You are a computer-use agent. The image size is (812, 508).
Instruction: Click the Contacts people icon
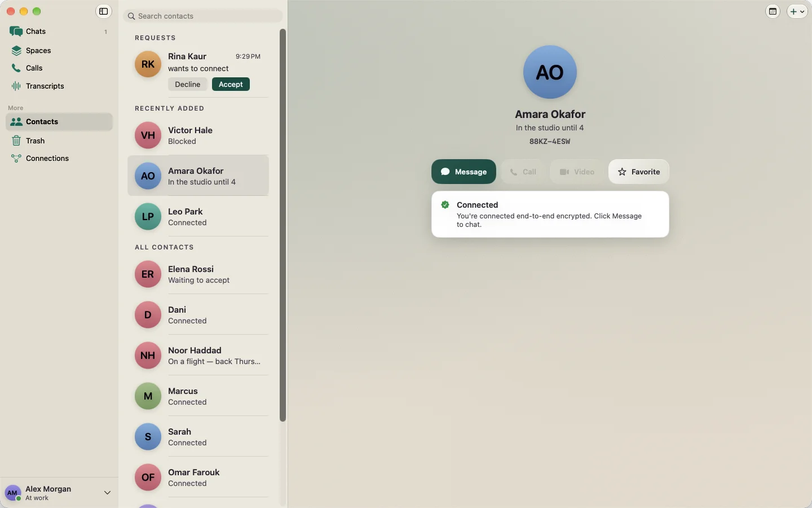coord(16,121)
